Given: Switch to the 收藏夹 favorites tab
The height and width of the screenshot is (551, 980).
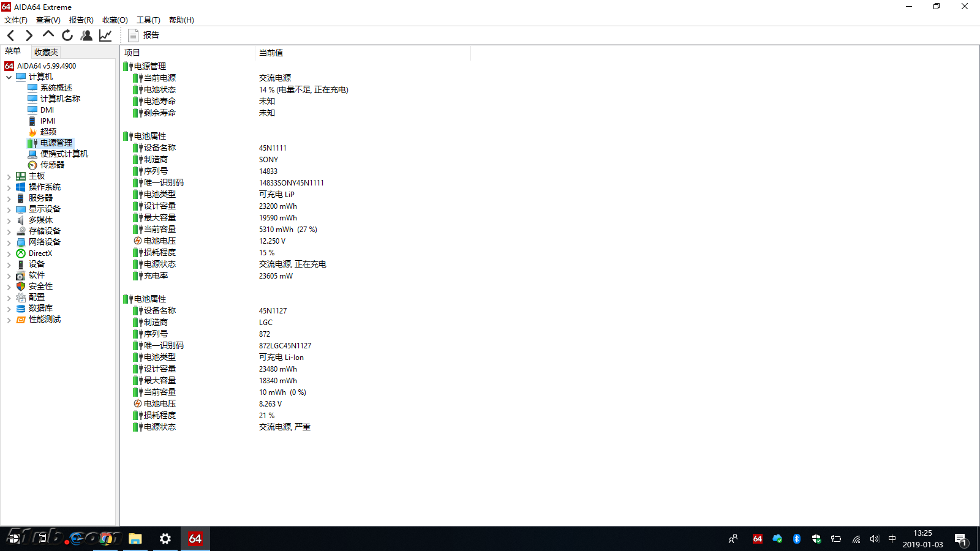Looking at the screenshot, I should pos(45,51).
